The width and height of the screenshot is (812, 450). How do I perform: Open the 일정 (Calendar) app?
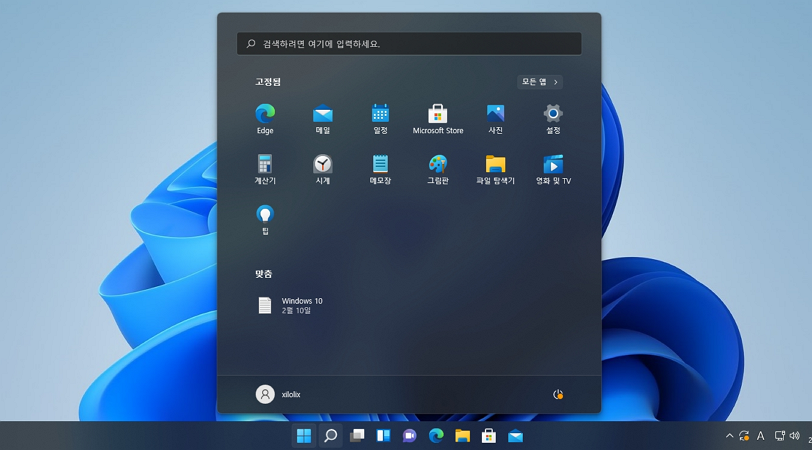380,119
